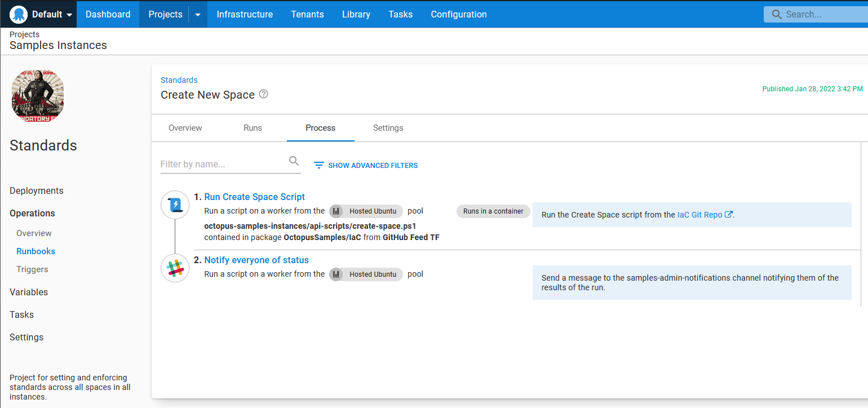Click the help question-mark icon next to Create New Space
Screen dimensions: 868x408
coord(263,95)
